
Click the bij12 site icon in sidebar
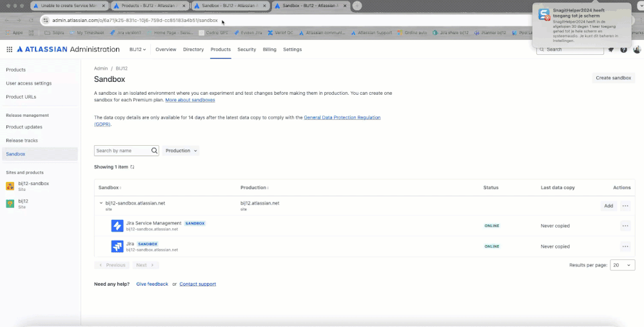(10, 204)
